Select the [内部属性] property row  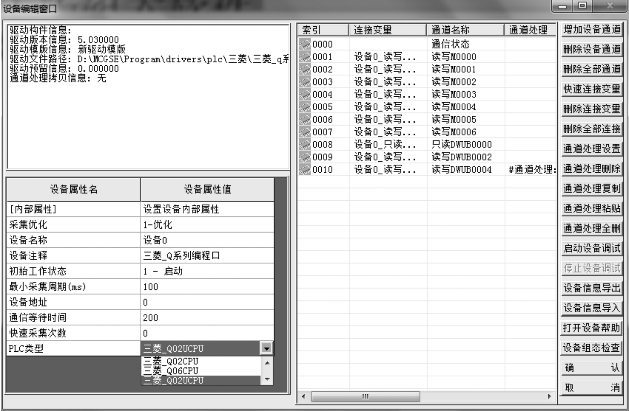tap(73, 209)
